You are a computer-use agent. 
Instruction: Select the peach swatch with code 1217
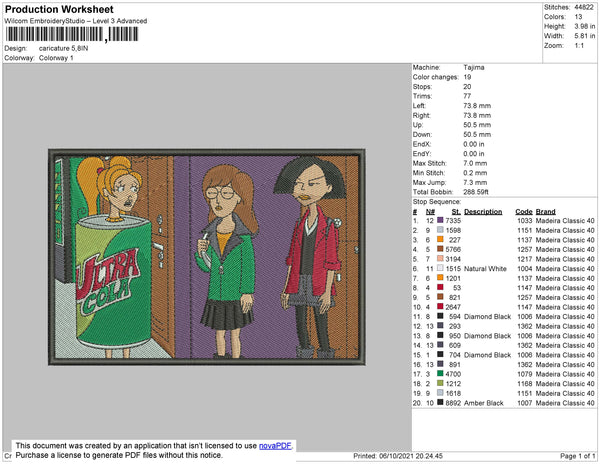pyautogui.click(x=440, y=259)
